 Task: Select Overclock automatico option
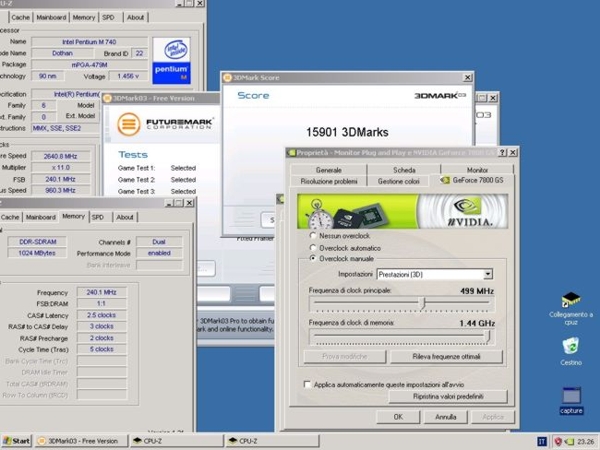(313, 248)
